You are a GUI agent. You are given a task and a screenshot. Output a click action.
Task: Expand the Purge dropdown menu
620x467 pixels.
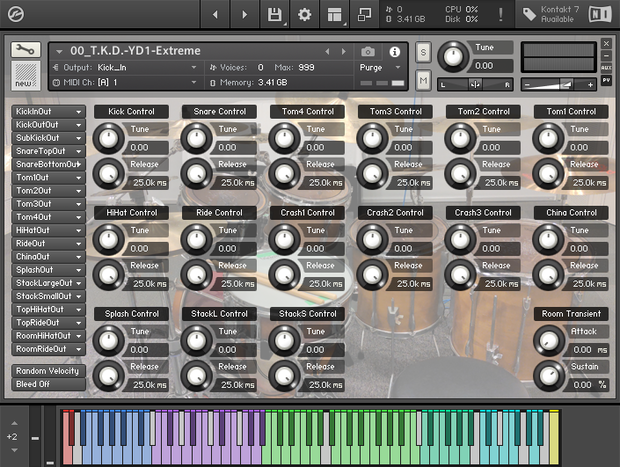(380, 68)
